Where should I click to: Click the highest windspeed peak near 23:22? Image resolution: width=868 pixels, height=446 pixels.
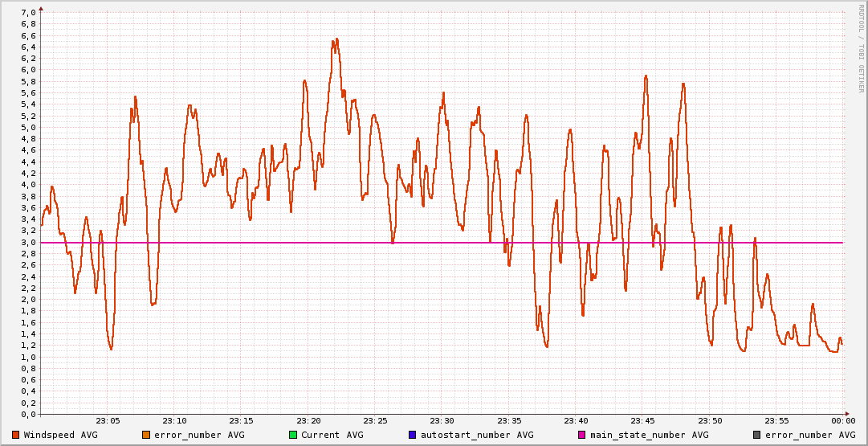click(336, 39)
